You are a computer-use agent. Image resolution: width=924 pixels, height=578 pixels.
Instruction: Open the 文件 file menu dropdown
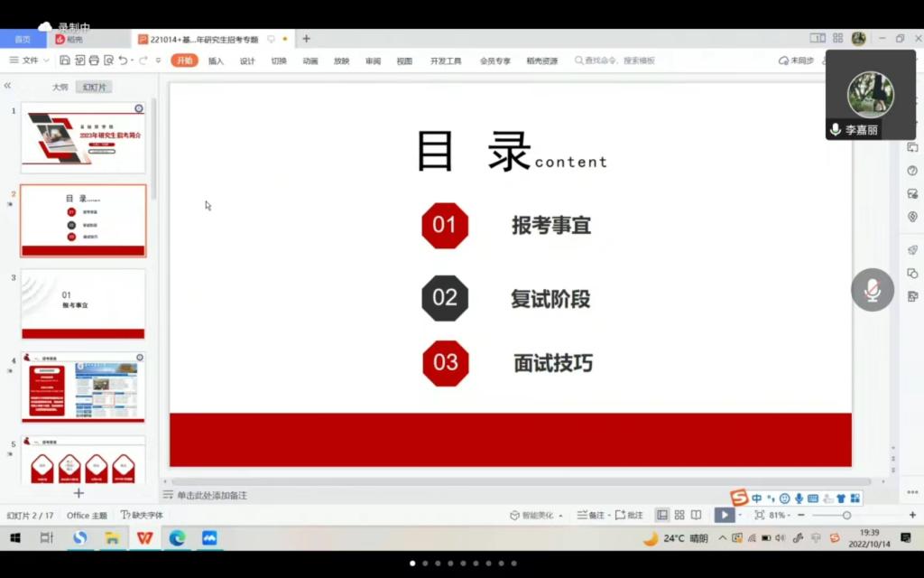point(30,61)
